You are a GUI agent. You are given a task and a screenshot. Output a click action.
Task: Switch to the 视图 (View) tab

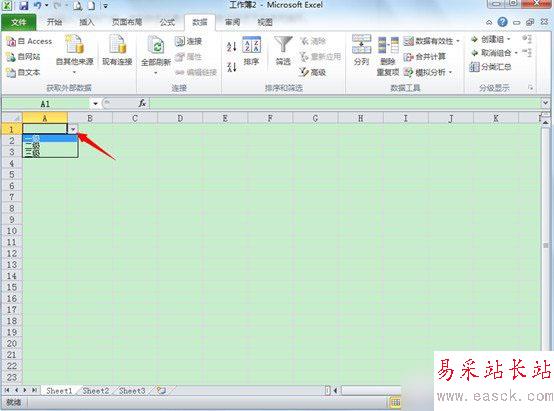pyautogui.click(x=265, y=22)
